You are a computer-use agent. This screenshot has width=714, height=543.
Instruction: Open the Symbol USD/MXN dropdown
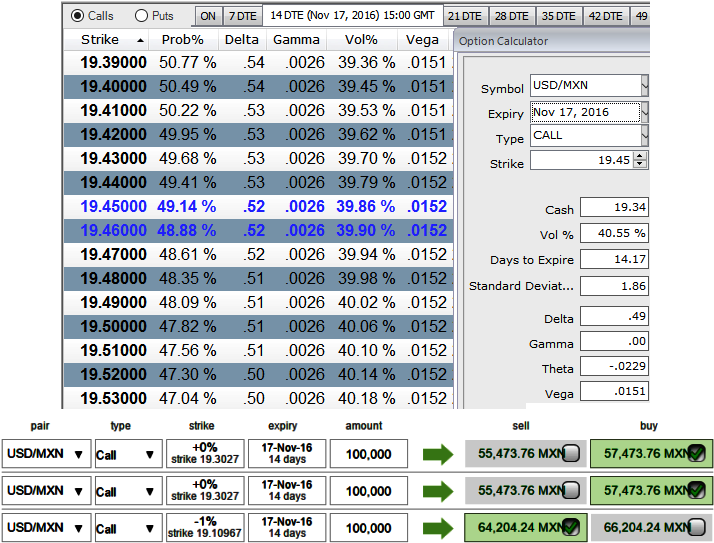(644, 87)
